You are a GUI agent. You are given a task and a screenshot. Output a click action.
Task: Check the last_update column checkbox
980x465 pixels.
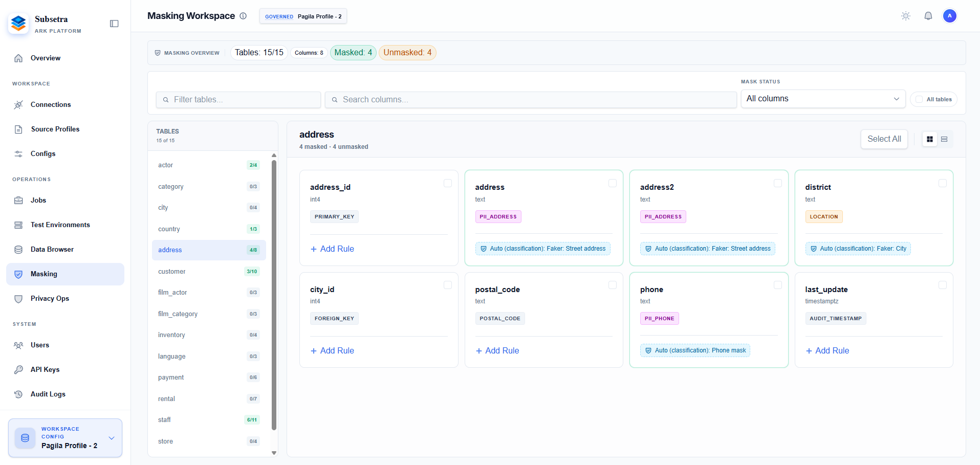pos(943,285)
